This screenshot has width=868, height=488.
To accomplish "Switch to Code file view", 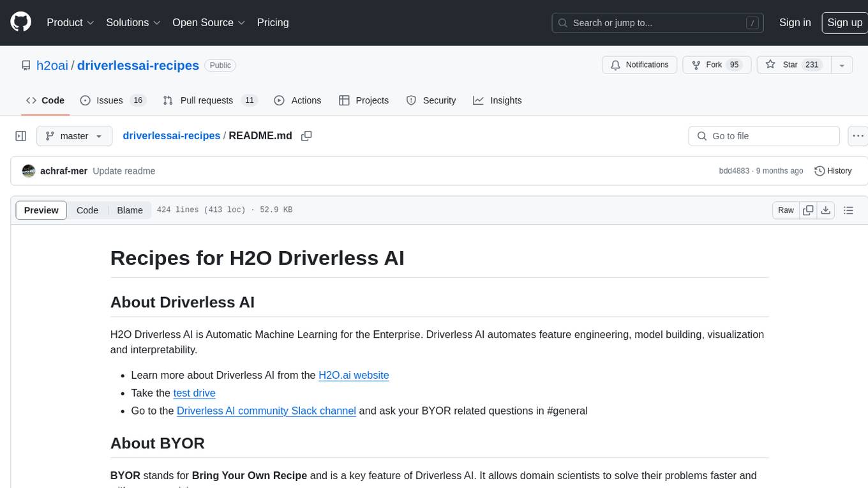I will click(x=87, y=210).
